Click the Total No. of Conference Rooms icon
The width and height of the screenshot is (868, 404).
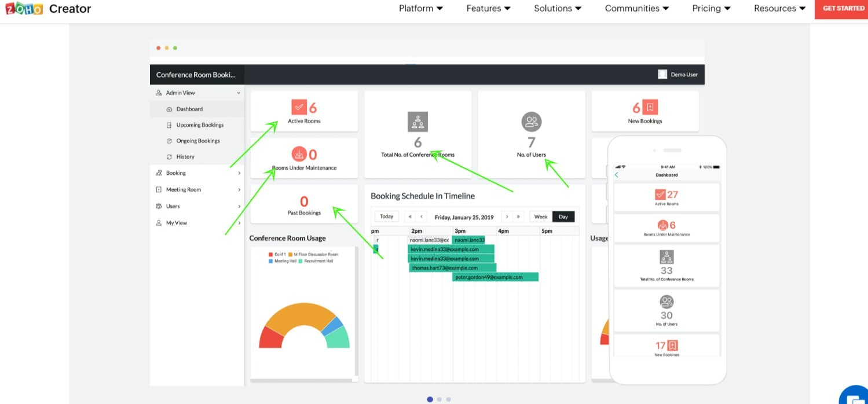[x=417, y=122]
